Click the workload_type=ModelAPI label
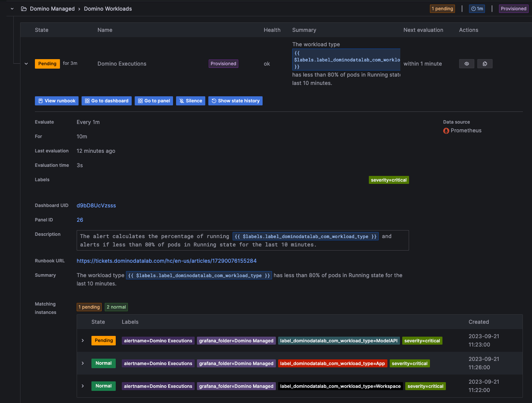 (339, 341)
